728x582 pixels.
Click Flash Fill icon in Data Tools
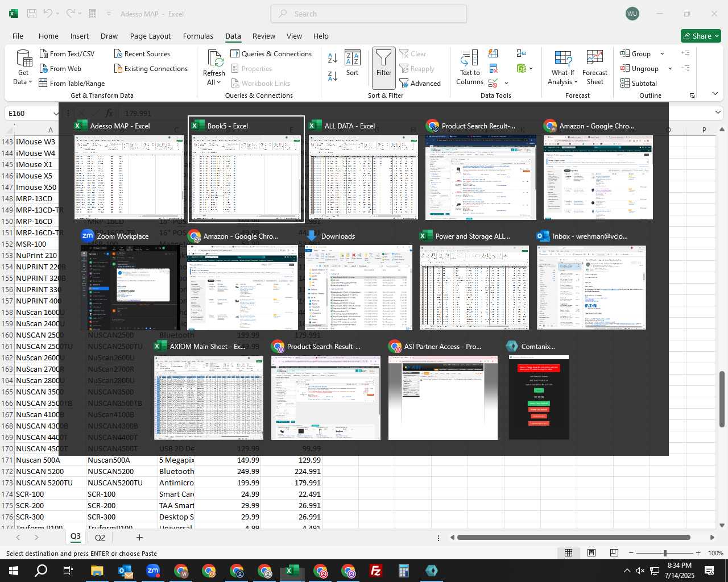pyautogui.click(x=494, y=53)
